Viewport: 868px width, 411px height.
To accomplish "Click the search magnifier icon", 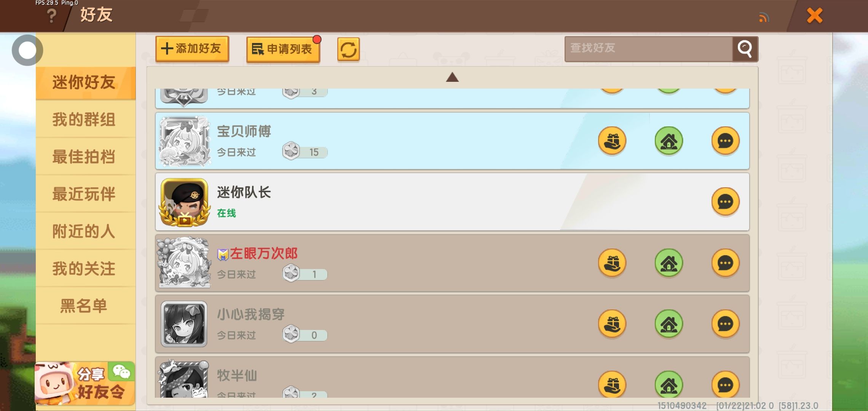I will pos(745,49).
